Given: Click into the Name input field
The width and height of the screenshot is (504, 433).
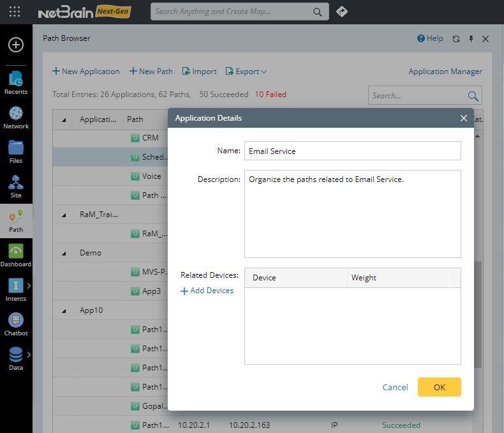Looking at the screenshot, I should [x=352, y=151].
